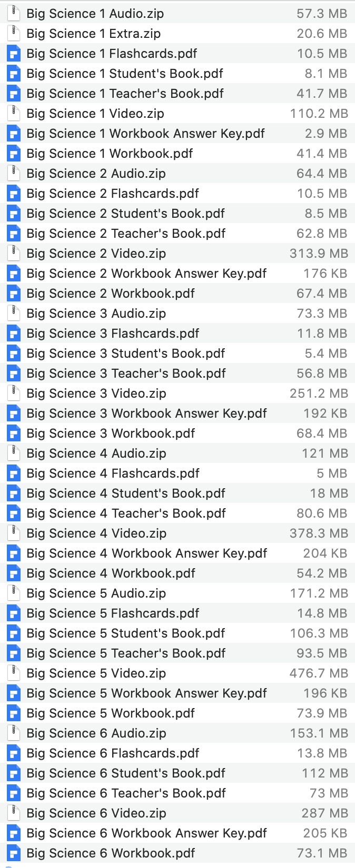Screen dimensions: 355x868
Task: Click the 476.7 MB size of Big Science 5 Video.zip
Action: tap(319, 673)
